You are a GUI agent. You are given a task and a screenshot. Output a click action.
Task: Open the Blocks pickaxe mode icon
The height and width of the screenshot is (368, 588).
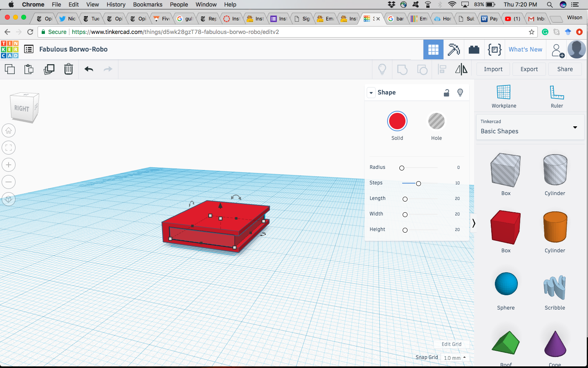pyautogui.click(x=454, y=49)
